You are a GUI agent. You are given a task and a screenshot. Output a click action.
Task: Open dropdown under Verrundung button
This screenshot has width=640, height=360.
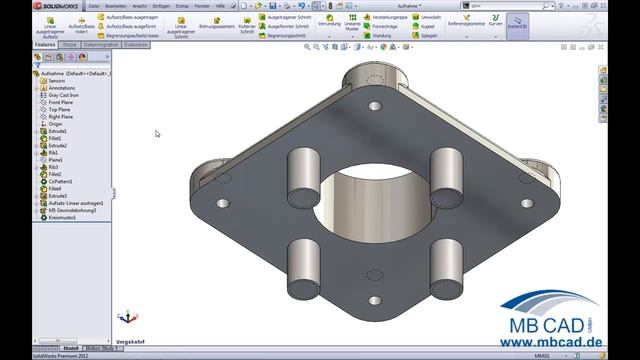tap(329, 36)
